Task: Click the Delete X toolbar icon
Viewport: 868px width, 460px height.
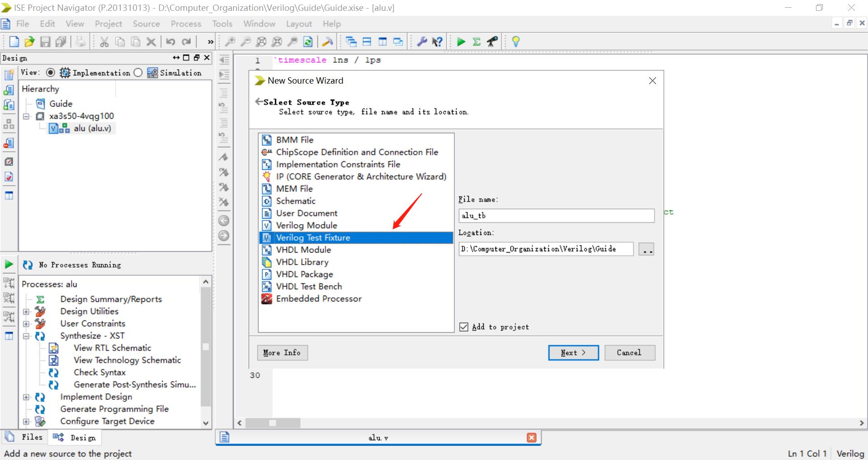Action: point(151,42)
